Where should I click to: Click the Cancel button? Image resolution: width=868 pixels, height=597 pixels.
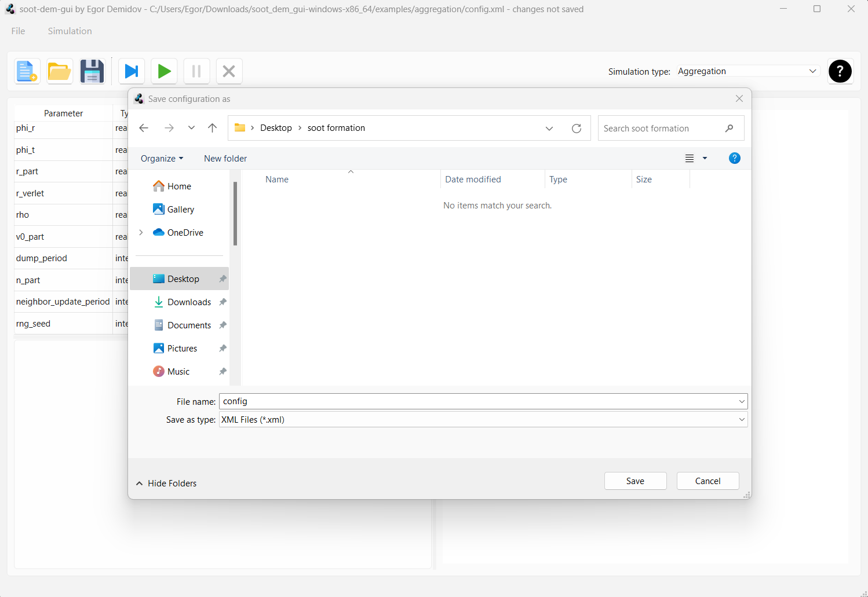(x=707, y=481)
